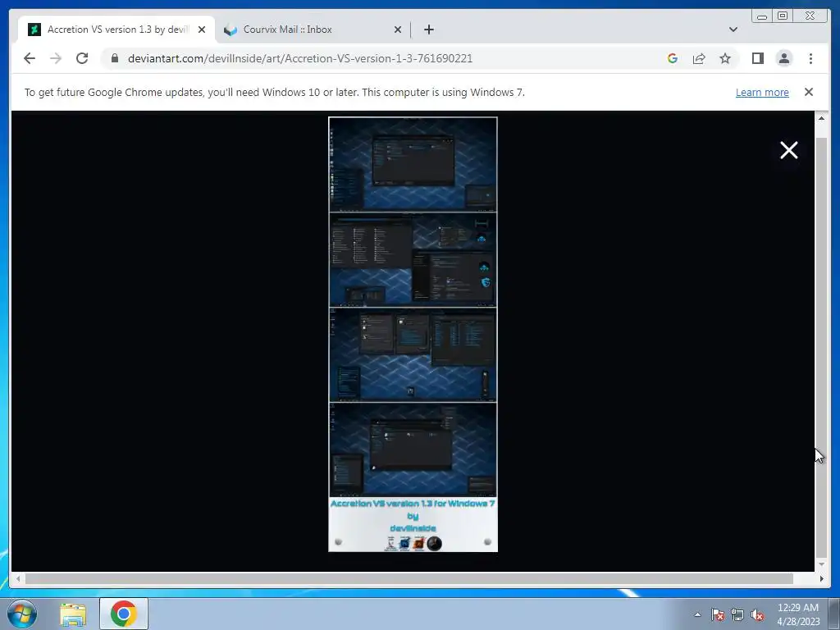The image size is (840, 630).
Task: View site information via the padlock icon
Action: (x=115, y=58)
